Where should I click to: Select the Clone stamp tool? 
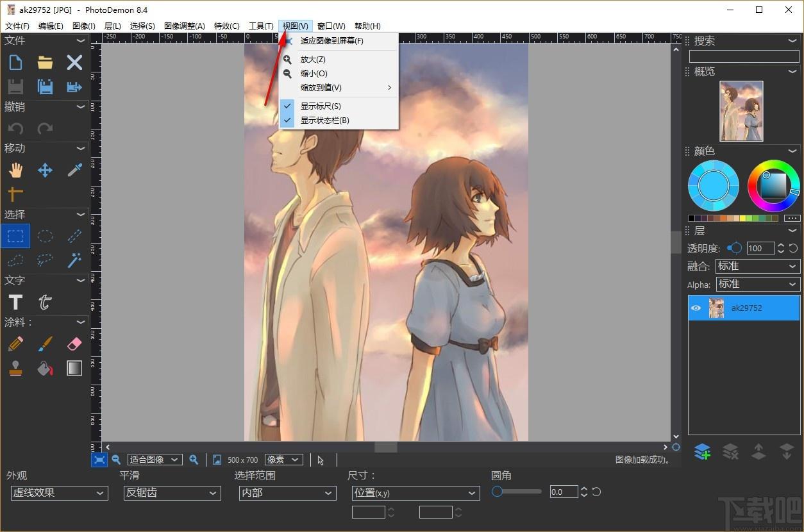15,368
